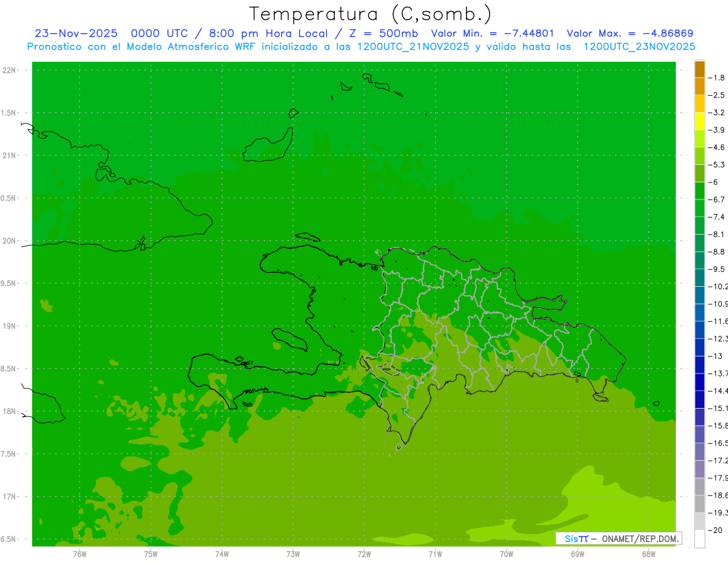This screenshot has height=562, width=728.
Task: Click the '72W' longitude label
Action: (364, 554)
